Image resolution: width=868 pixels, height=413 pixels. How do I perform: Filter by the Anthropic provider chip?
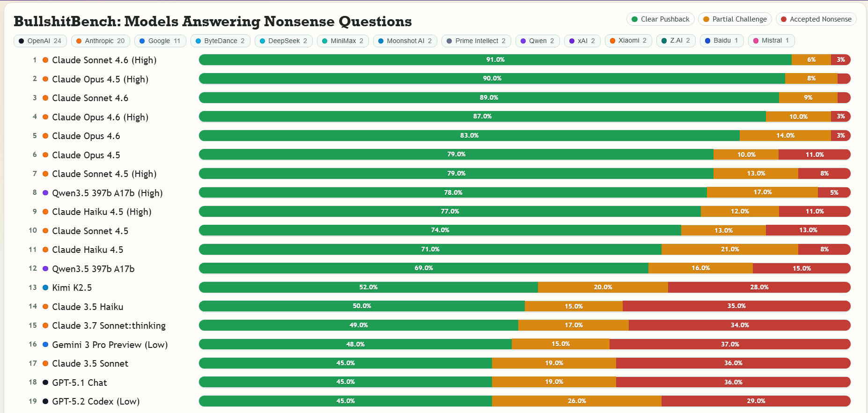(x=100, y=41)
